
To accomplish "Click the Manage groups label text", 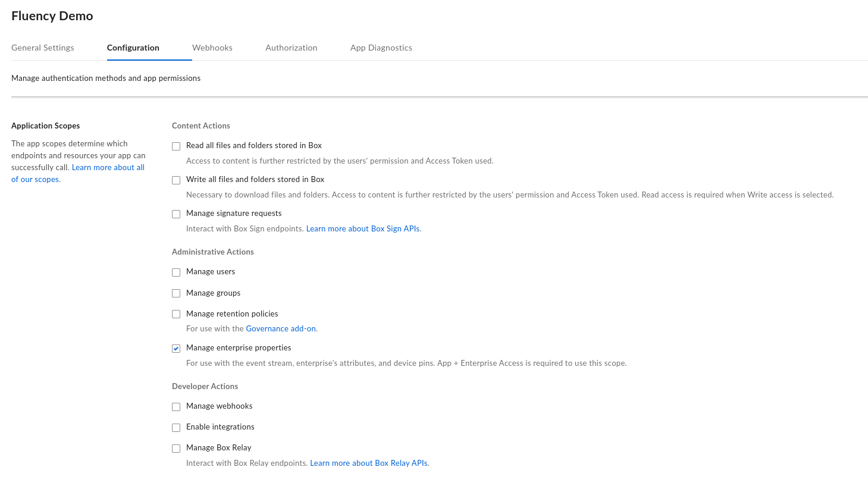I will point(214,293).
